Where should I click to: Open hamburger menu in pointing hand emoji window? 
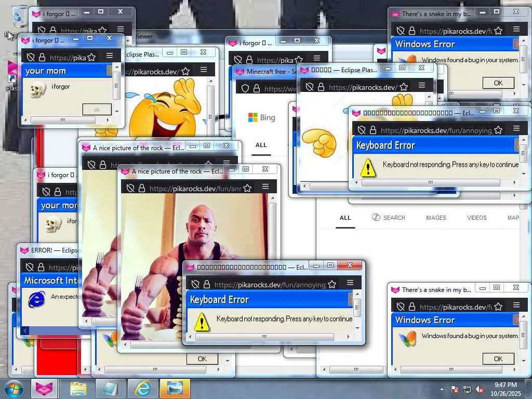point(422,85)
